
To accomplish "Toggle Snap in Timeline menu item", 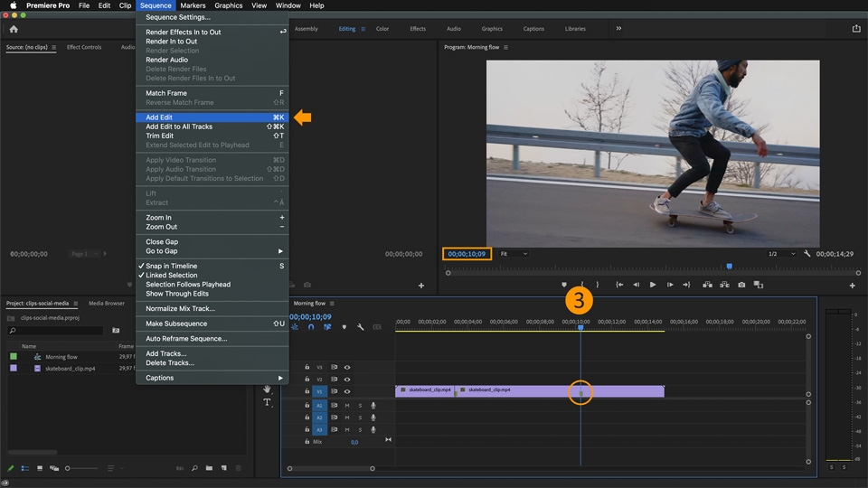I will coord(212,266).
